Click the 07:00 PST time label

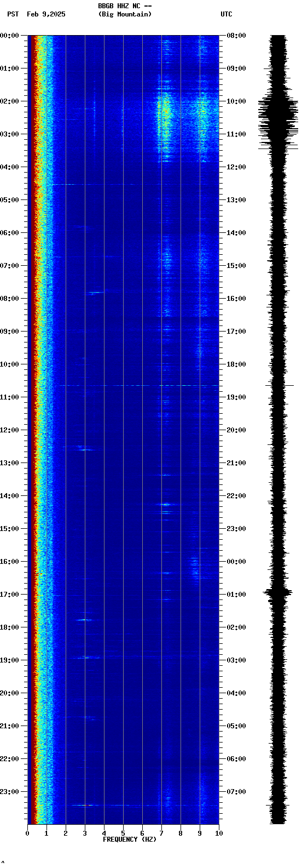click(x=9, y=266)
